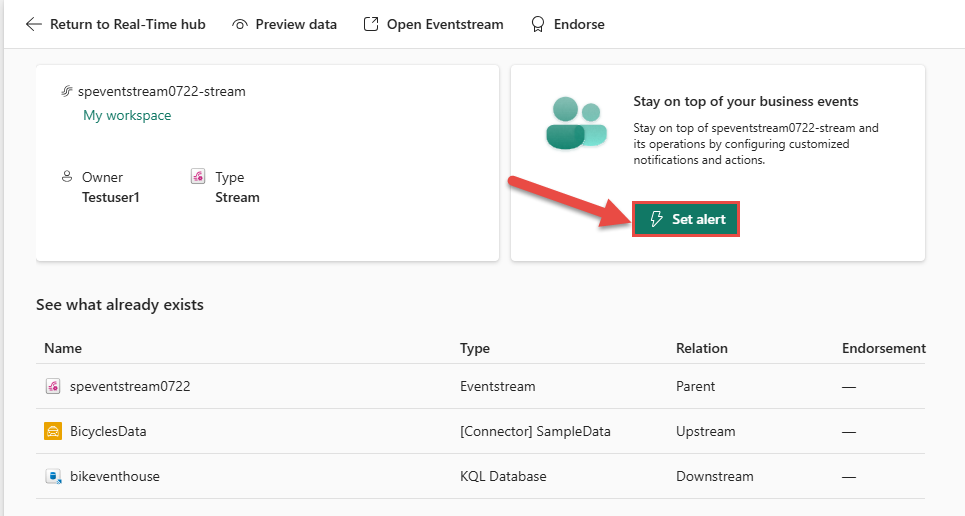
Task: Sort by the Name column header
Action: (63, 348)
